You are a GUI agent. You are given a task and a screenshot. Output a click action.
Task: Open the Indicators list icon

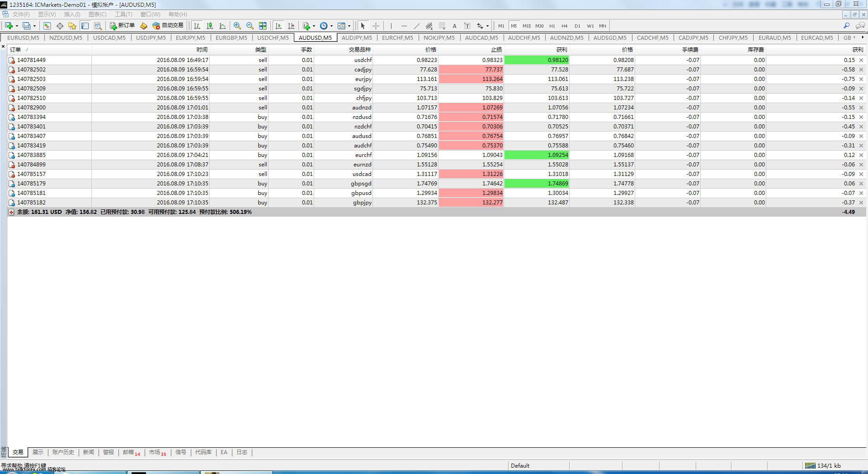click(307, 26)
